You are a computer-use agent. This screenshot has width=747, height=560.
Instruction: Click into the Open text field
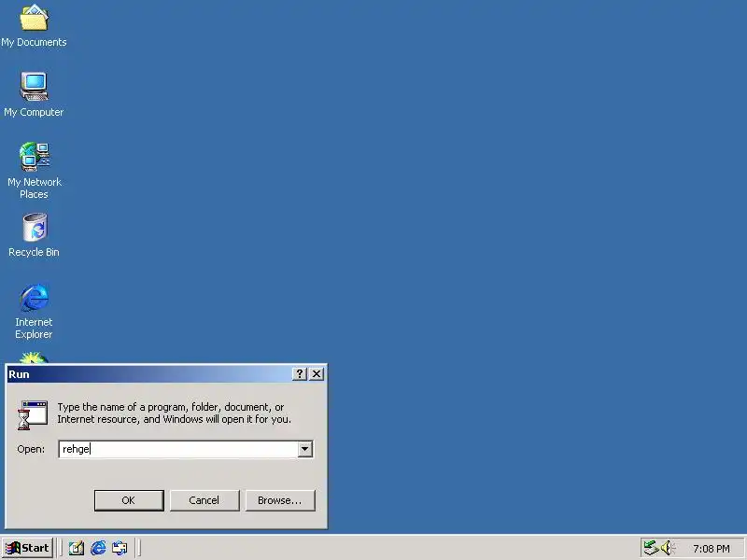coord(178,449)
